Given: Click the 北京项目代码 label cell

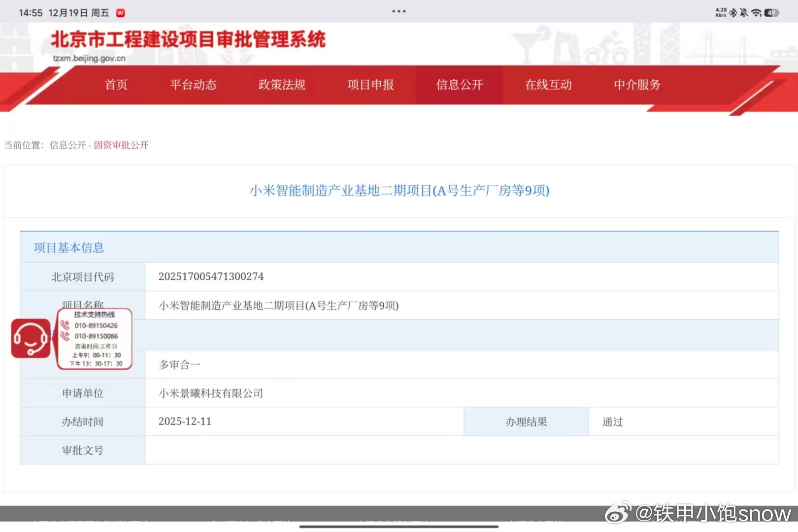Looking at the screenshot, I should [83, 277].
